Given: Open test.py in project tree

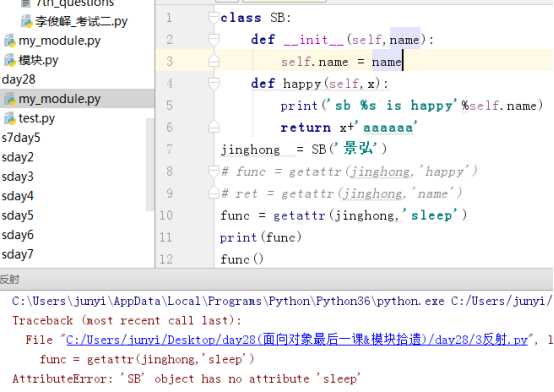Looking at the screenshot, I should click(x=36, y=118).
